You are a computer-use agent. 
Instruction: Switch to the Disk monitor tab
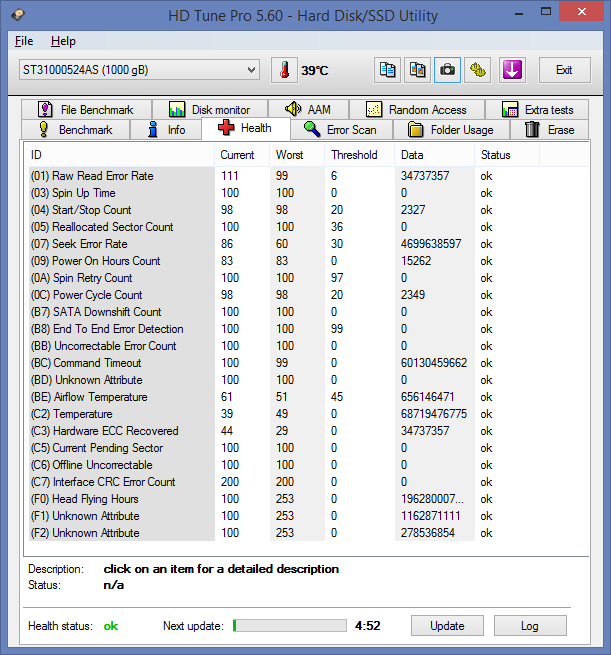pos(210,109)
